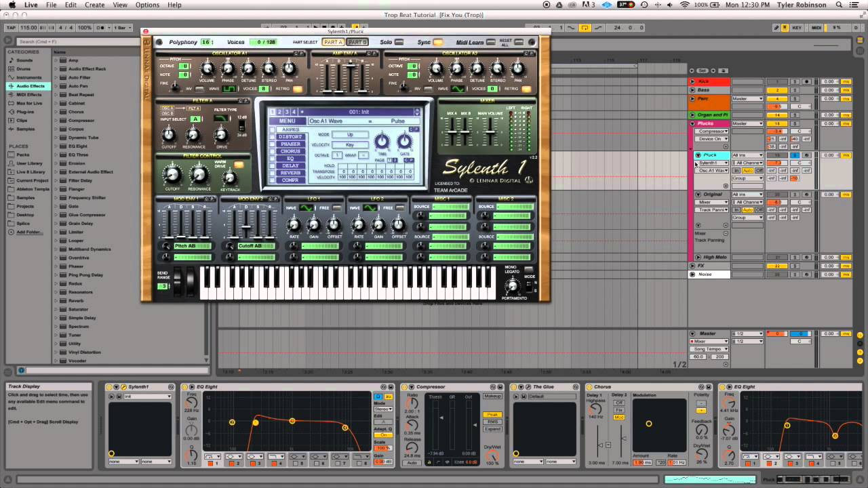Expand the Amp folder in browser

coord(57,60)
